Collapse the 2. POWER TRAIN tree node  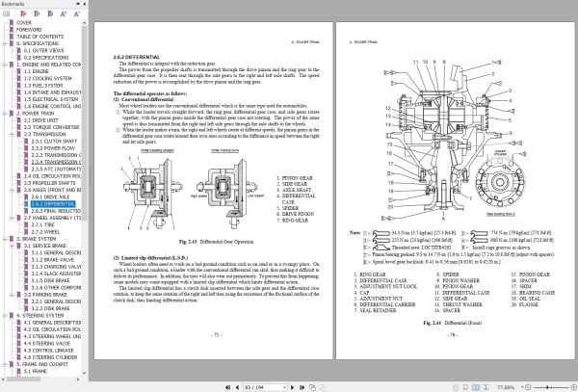tap(5, 114)
